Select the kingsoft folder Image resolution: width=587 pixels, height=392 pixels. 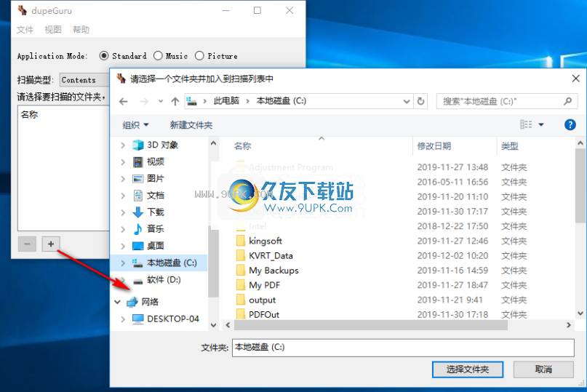[x=265, y=241]
